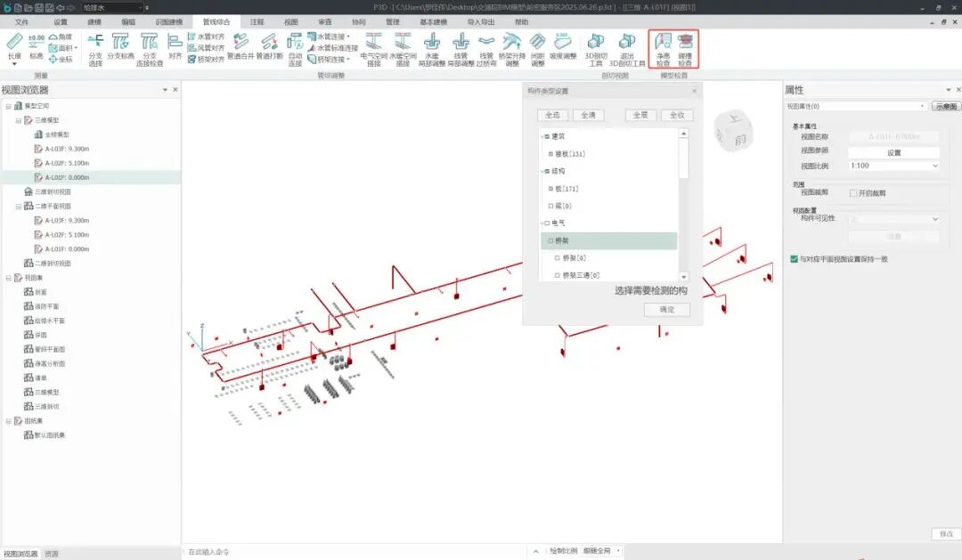Click the 全清 button in dialog
The width and height of the screenshot is (962, 560).
coord(589,115)
